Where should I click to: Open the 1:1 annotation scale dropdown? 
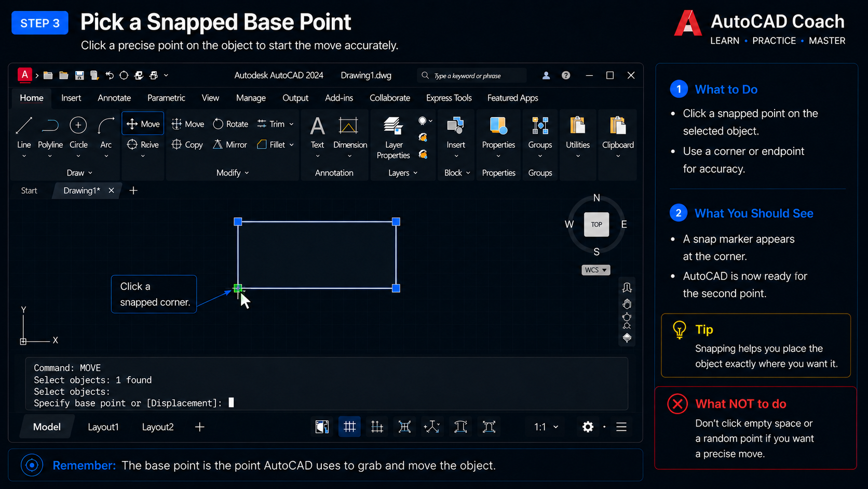(x=546, y=427)
